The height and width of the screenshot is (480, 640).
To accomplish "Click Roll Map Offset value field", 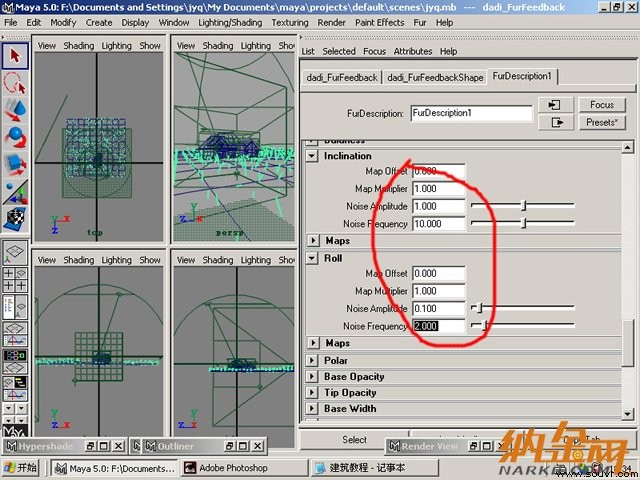I will (438, 273).
